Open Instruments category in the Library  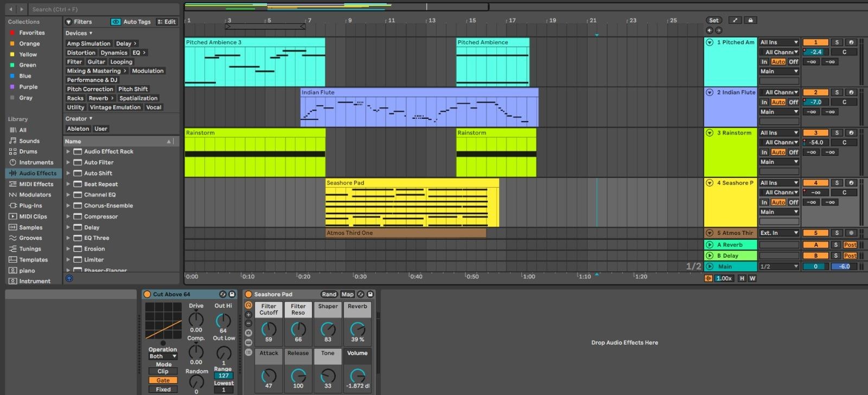(36, 162)
